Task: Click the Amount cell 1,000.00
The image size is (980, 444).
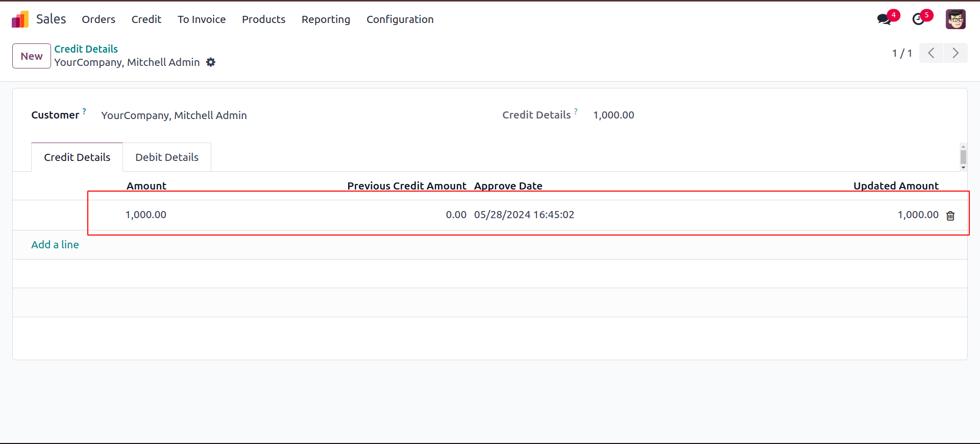Action: click(146, 215)
